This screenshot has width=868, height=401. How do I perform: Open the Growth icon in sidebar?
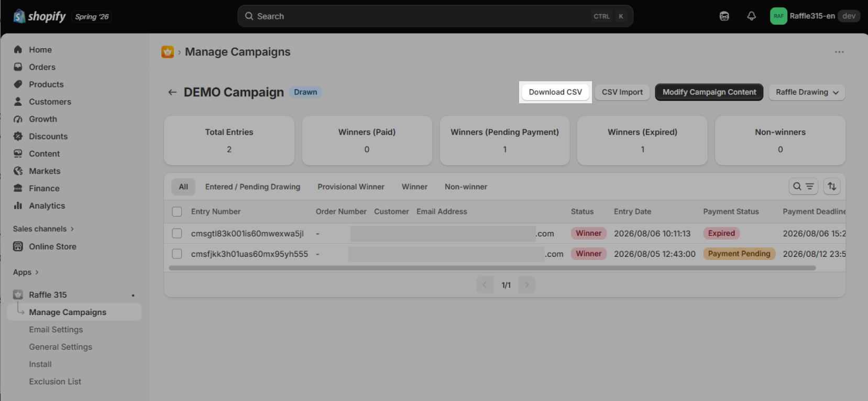click(18, 119)
